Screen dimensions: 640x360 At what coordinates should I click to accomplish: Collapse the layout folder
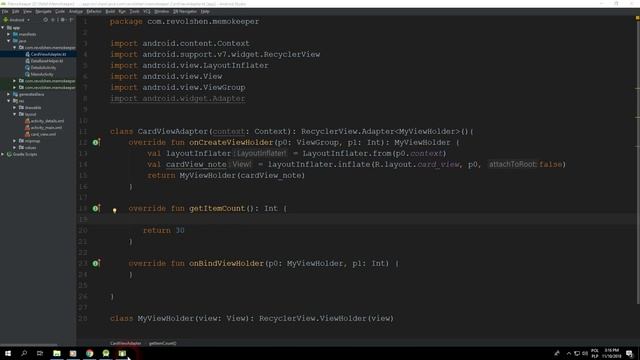point(15,114)
